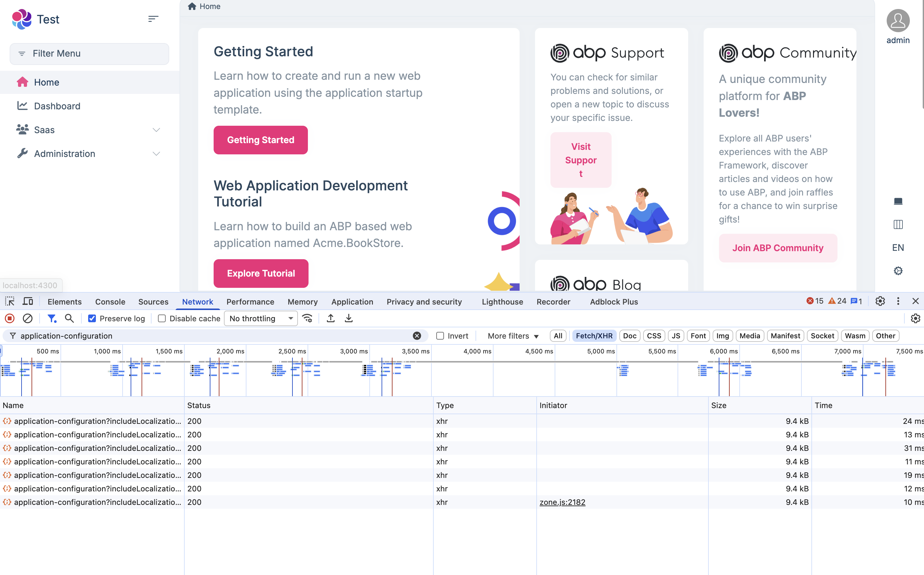Viewport: 924px width, 575px height.
Task: Click the export HAR download icon
Action: [x=348, y=318]
